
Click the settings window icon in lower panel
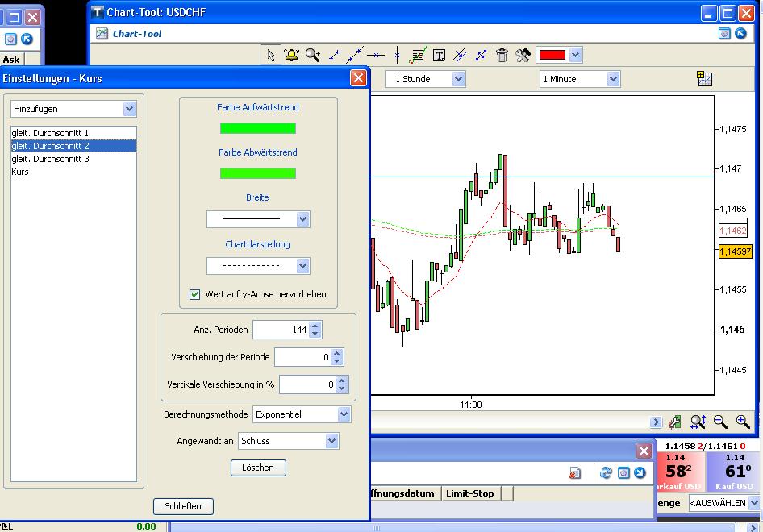coord(623,472)
